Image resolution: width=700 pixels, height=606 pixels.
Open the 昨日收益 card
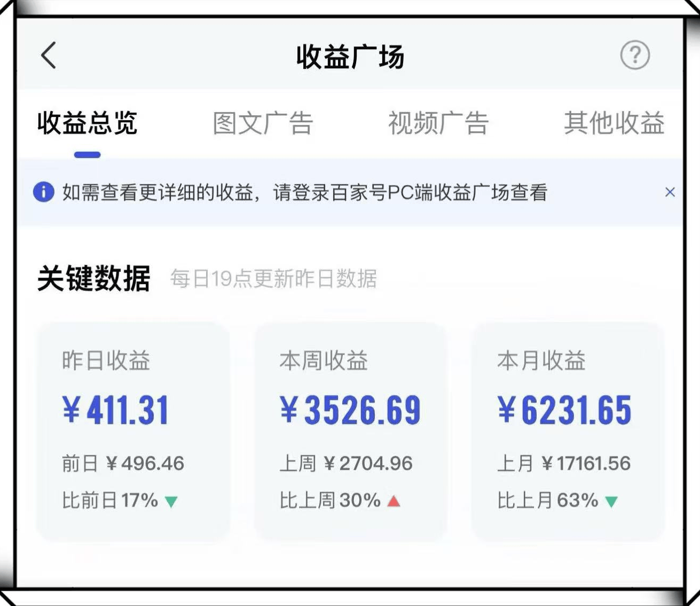point(132,431)
